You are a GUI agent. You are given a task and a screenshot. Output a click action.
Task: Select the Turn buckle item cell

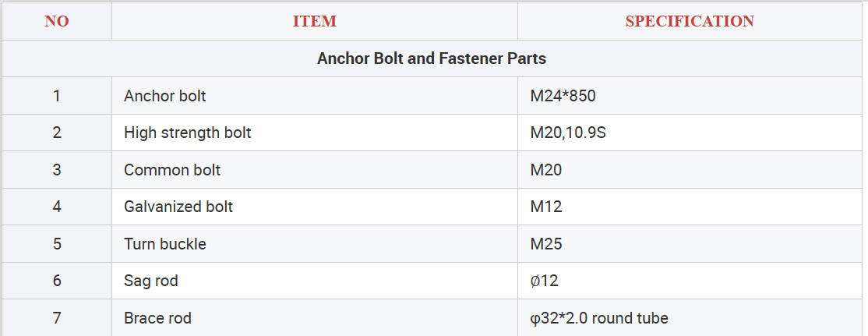165,244
